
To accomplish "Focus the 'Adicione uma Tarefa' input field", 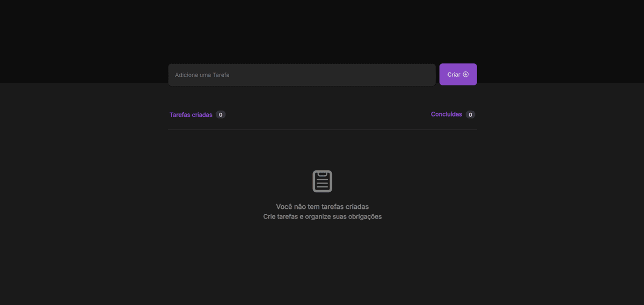I will click(302, 75).
